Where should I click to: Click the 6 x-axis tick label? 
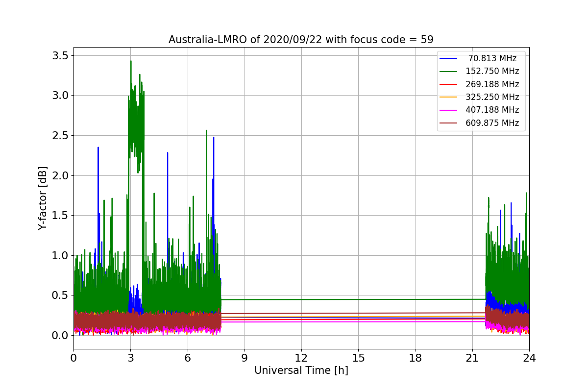(187, 358)
